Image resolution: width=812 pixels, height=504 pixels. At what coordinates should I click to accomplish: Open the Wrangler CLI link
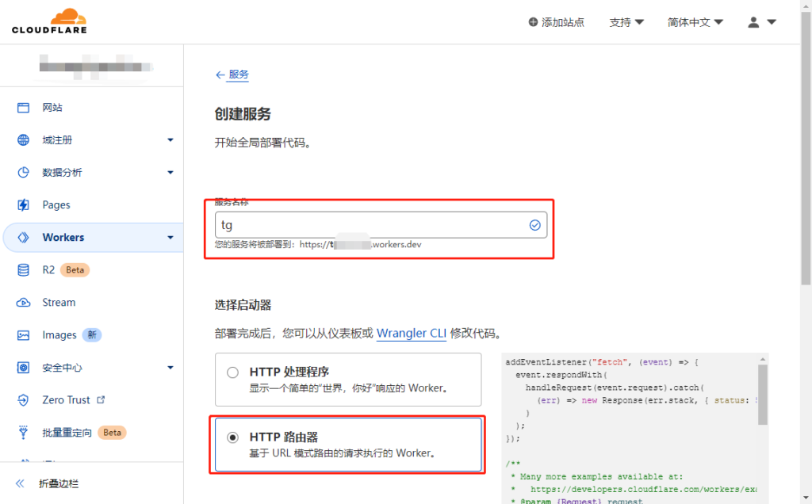411,334
